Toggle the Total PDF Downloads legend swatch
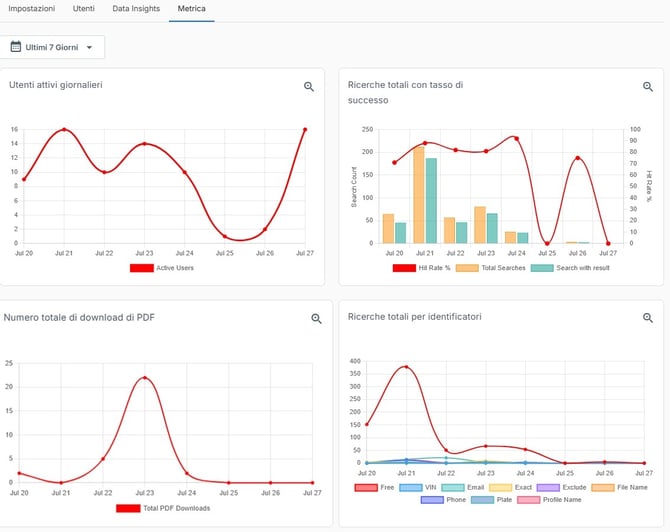The width and height of the screenshot is (670, 532). click(x=128, y=508)
